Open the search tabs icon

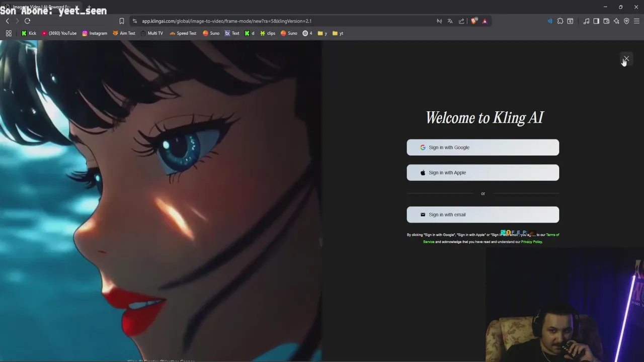point(570,21)
